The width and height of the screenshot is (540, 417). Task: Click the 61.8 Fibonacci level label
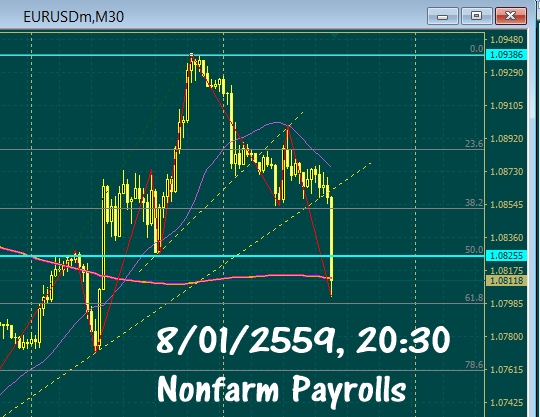click(x=474, y=298)
